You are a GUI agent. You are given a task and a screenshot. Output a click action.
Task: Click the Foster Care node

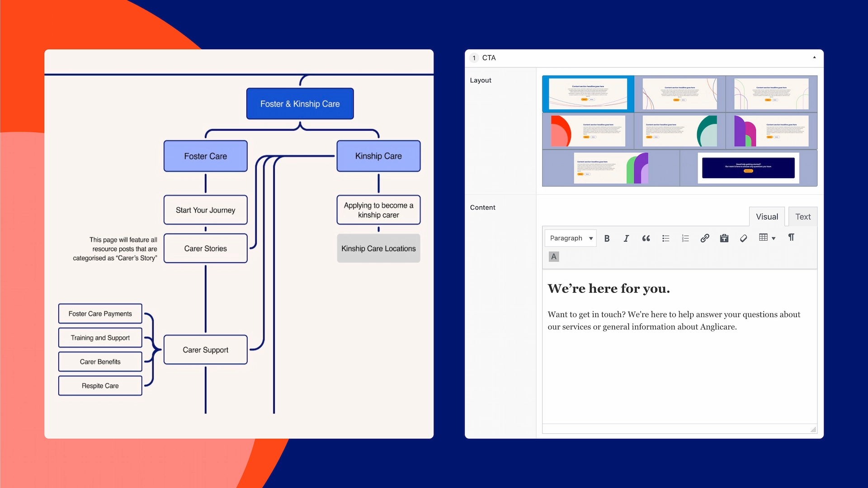coord(205,156)
